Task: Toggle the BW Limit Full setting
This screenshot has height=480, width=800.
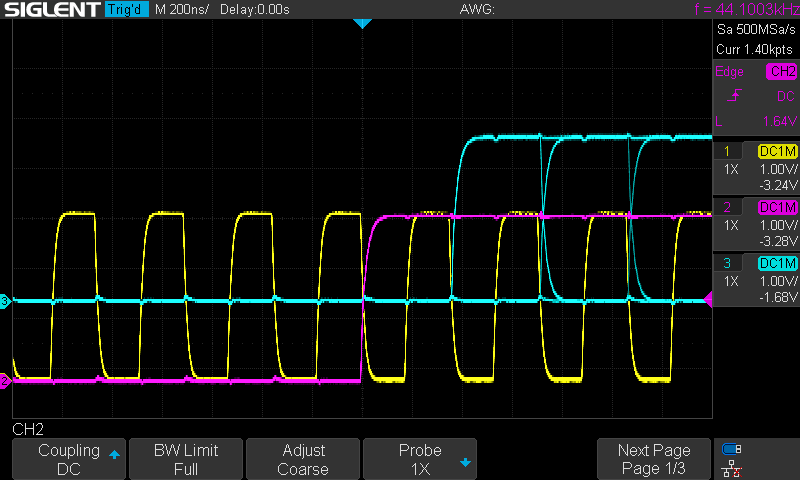Action: [186, 459]
